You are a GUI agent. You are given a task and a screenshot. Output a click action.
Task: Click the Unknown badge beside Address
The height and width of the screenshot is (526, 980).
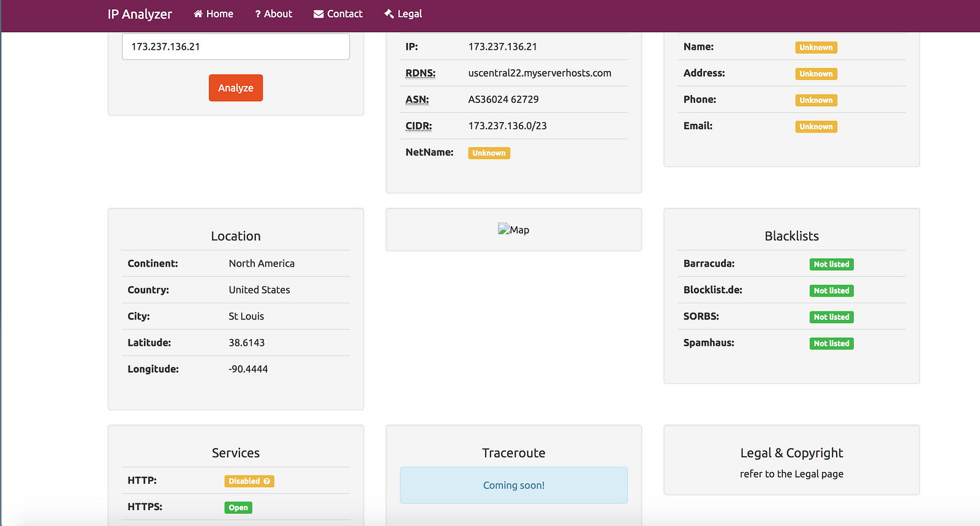tap(816, 74)
